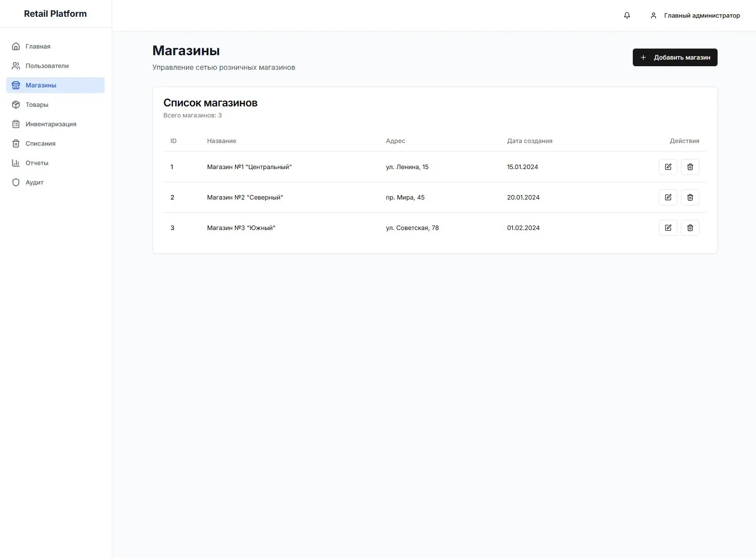Edit Магазин №1 "Центральный" via pencil icon
This screenshot has height=558, width=756.
pyautogui.click(x=668, y=167)
